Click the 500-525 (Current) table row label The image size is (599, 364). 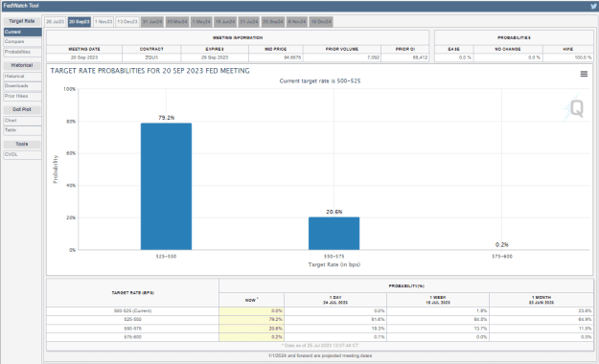[132, 311]
